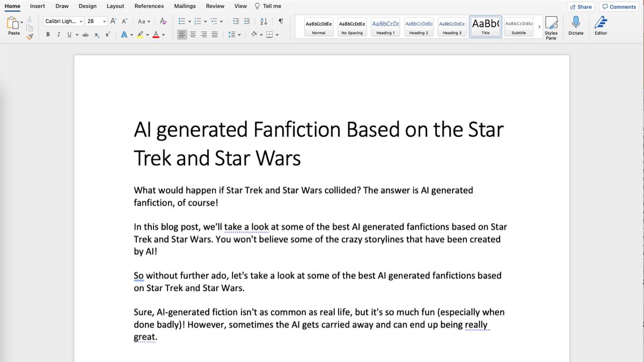This screenshot has height=362, width=644.
Task: Justify the paragraph text
Action: click(x=215, y=34)
